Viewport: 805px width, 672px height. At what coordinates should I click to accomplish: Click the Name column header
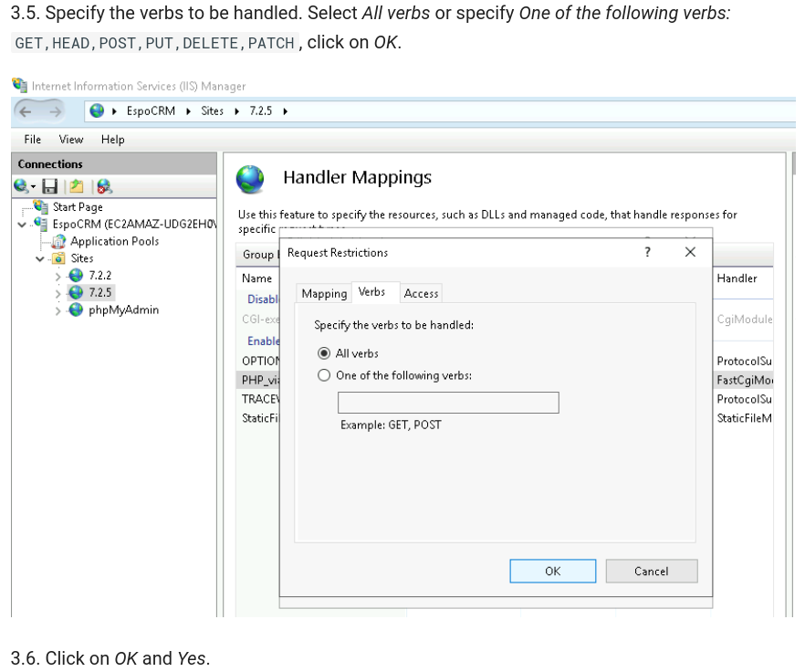pos(256,278)
